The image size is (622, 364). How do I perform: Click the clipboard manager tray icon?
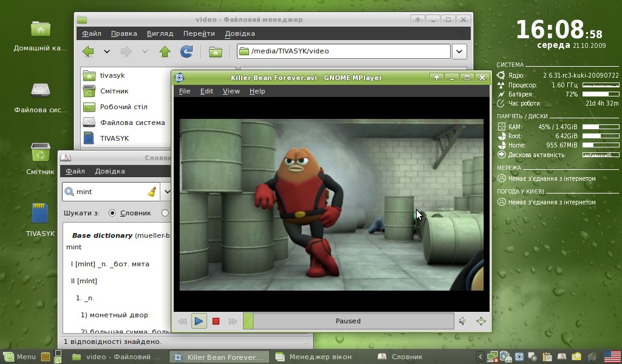click(x=547, y=357)
